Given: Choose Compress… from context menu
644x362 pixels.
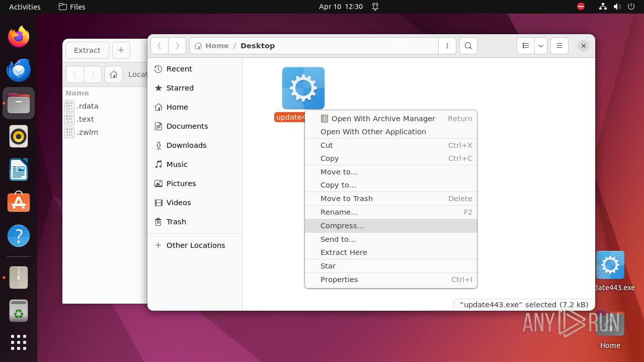Looking at the screenshot, I should click(x=391, y=226).
